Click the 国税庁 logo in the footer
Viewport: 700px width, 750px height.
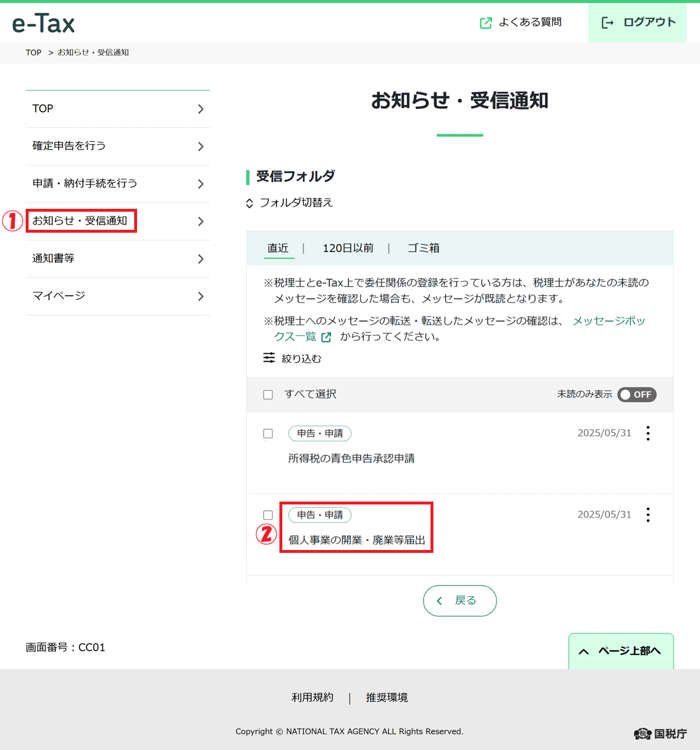(660, 734)
